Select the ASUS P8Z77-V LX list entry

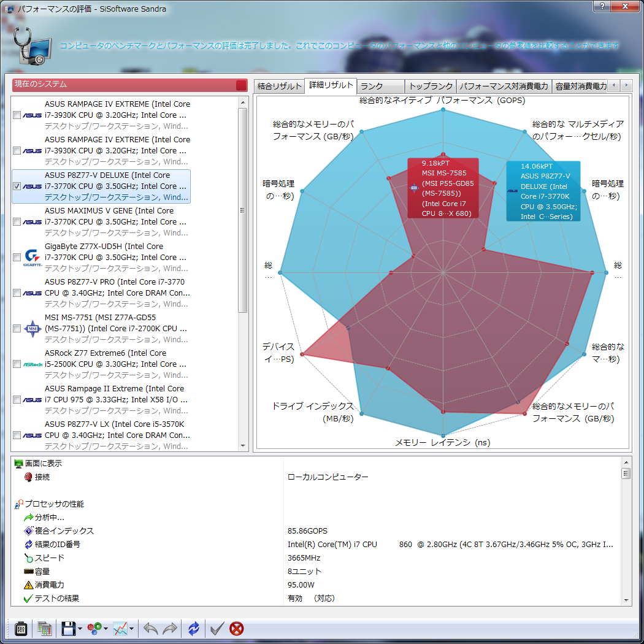pos(101,435)
